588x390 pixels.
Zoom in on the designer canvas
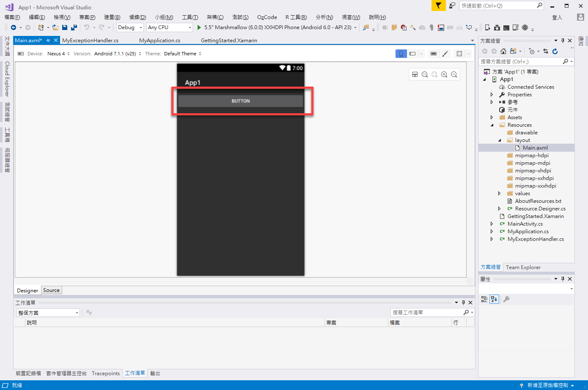[444, 74]
